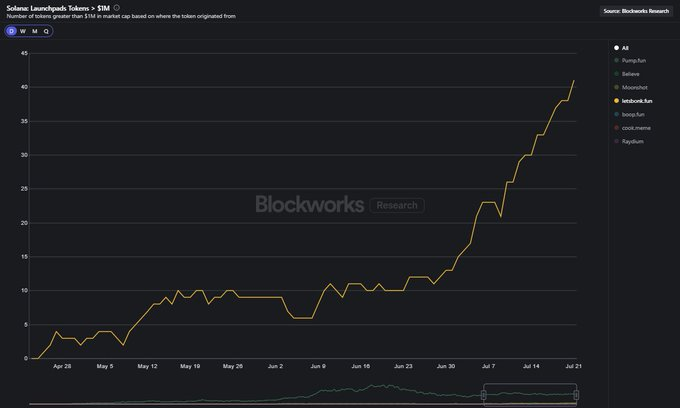Click the Source: Blockworks Research button
Viewport: 680px width, 408px height.
coord(637,11)
